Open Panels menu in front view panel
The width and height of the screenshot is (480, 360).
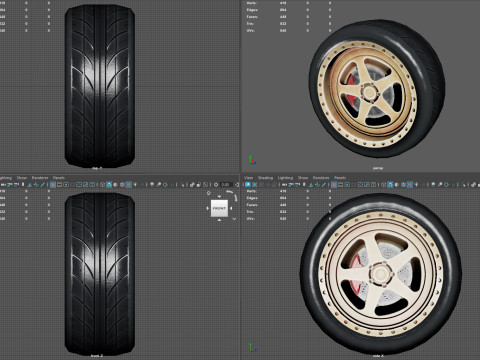pos(59,178)
